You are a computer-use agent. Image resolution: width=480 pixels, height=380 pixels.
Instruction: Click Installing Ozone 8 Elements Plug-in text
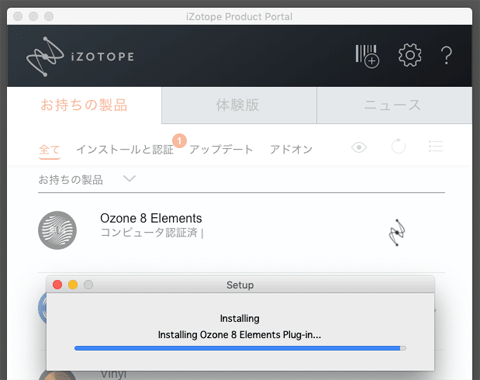(x=240, y=334)
